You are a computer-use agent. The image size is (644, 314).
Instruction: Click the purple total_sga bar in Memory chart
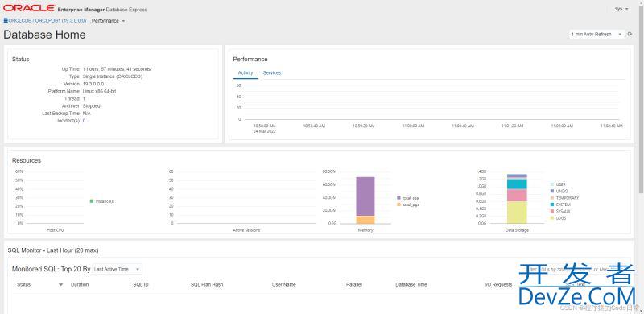click(x=365, y=196)
